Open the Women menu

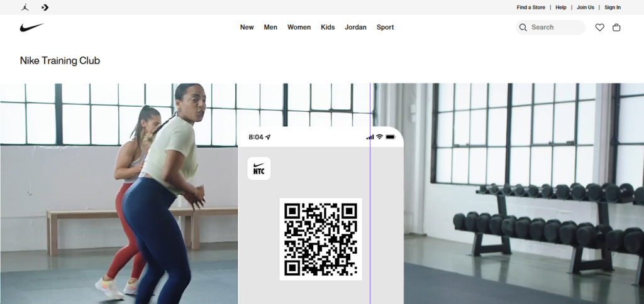click(299, 28)
